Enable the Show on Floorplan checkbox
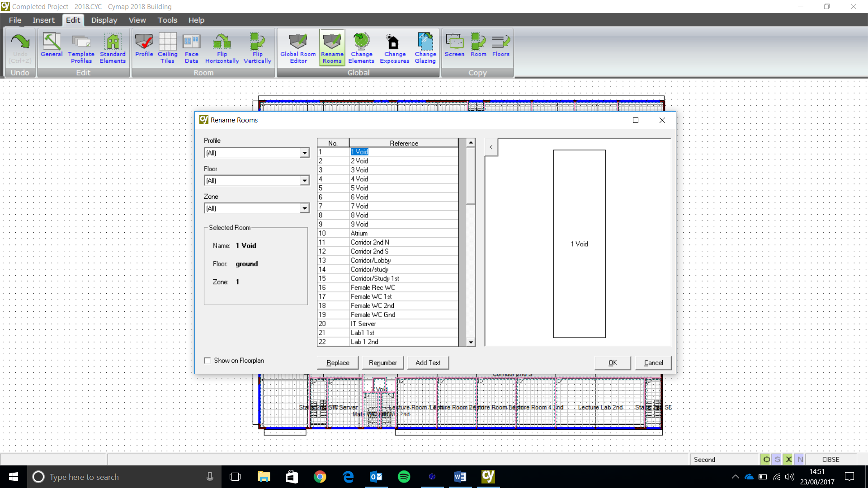 [x=208, y=361]
